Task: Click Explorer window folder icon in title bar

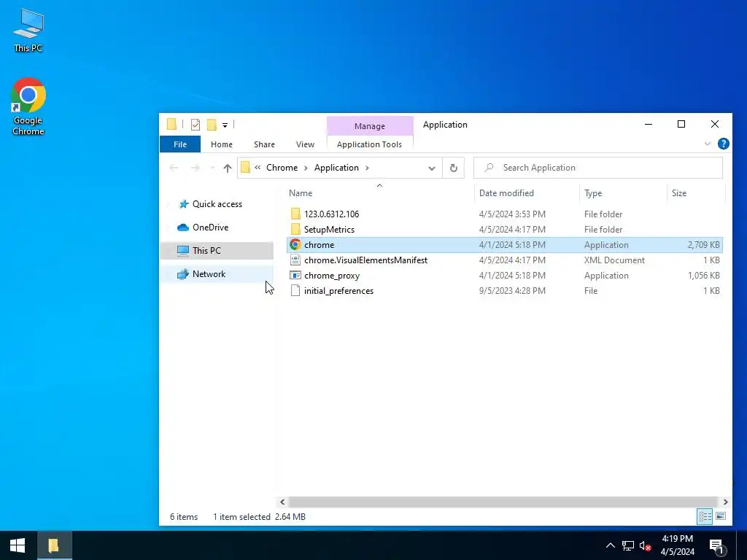Action: coord(171,125)
